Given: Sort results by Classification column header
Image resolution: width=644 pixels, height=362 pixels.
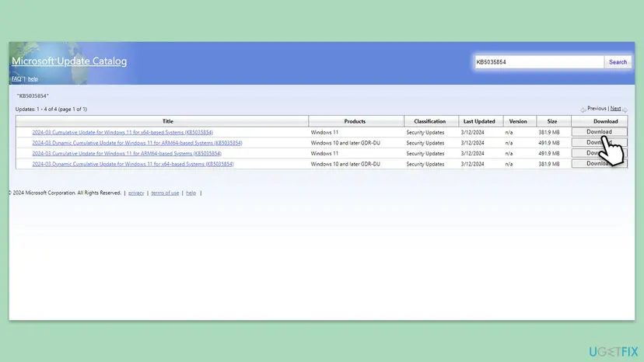Looking at the screenshot, I should 430,121.
